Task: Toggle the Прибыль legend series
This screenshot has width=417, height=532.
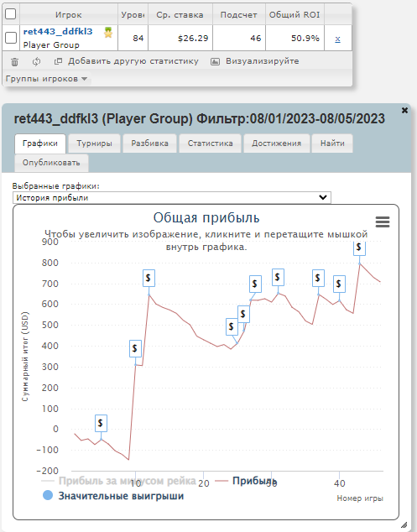Action: click(x=246, y=481)
